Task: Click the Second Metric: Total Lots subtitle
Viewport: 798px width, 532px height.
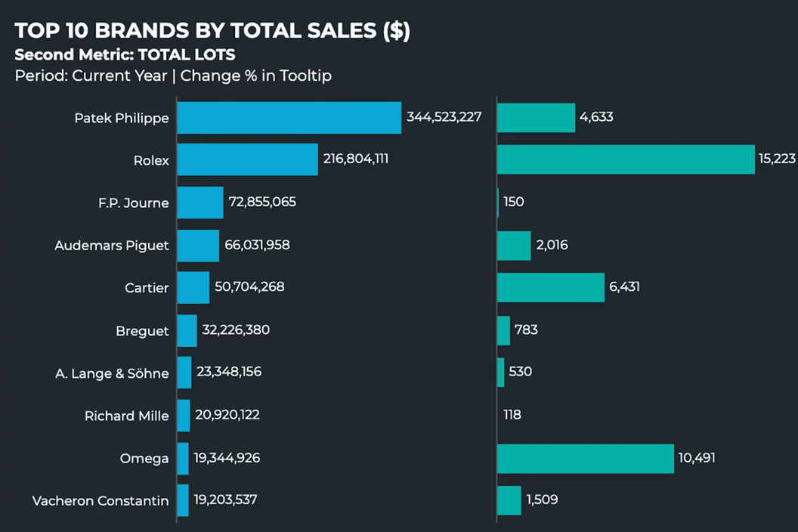Action: [125, 54]
